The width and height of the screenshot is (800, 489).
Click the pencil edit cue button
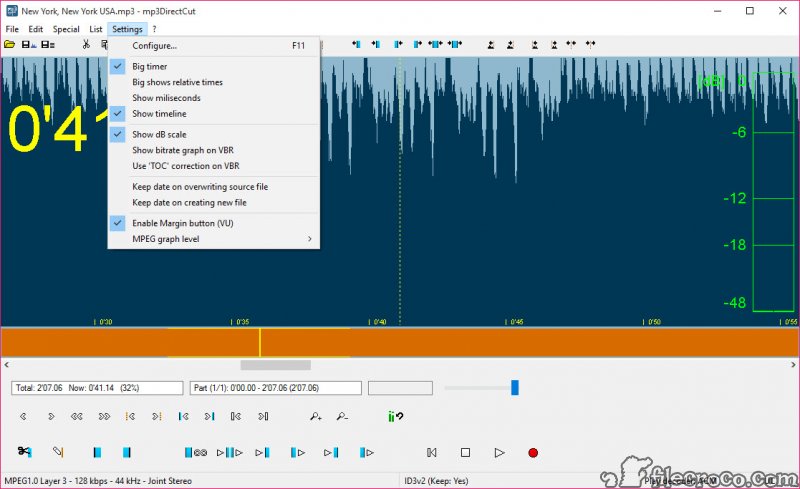click(x=58, y=452)
